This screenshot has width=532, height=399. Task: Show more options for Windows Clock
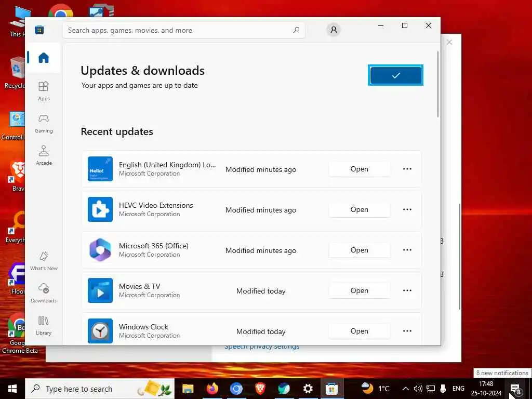tap(407, 331)
